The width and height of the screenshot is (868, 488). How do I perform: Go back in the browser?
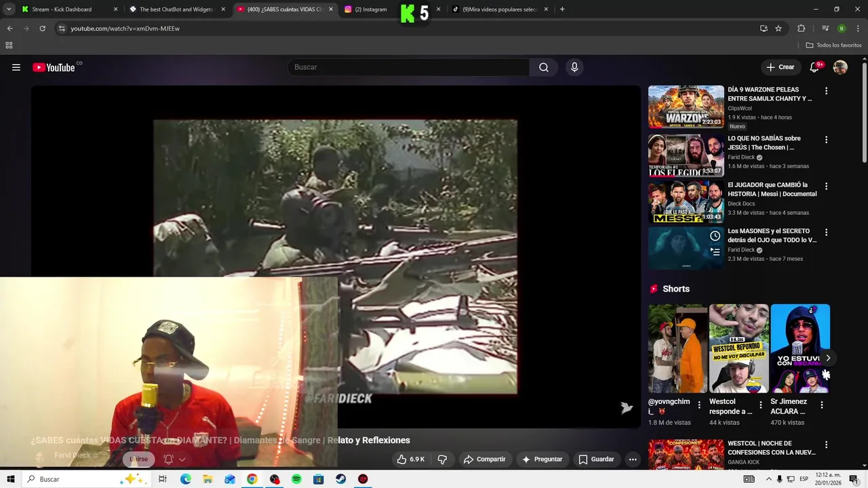[9, 28]
